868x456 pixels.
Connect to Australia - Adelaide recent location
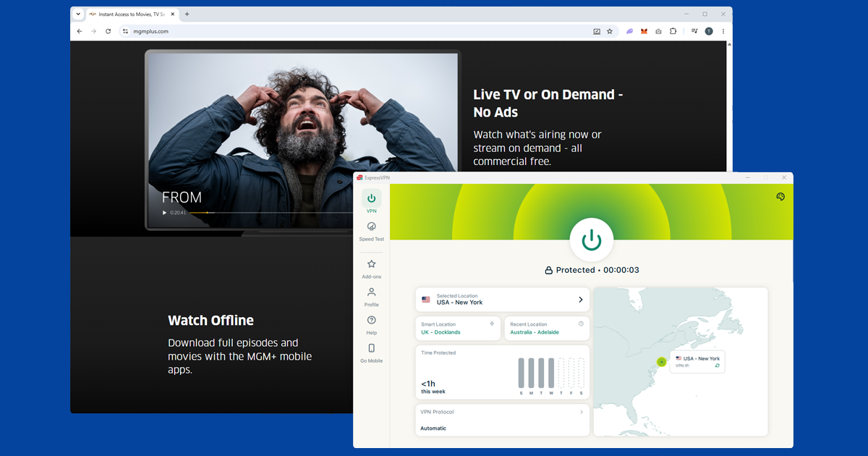tap(547, 329)
